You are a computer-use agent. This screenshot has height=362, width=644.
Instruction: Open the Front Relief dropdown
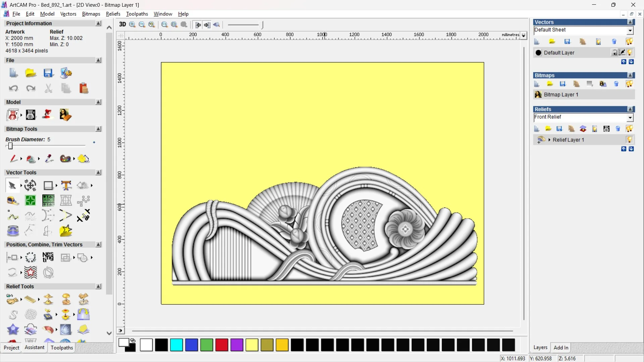click(630, 117)
